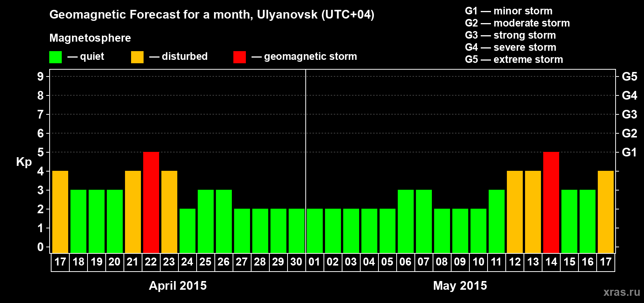This screenshot has width=644, height=303.
Task: Click the '— quiet' legend label
Action: click(x=86, y=57)
